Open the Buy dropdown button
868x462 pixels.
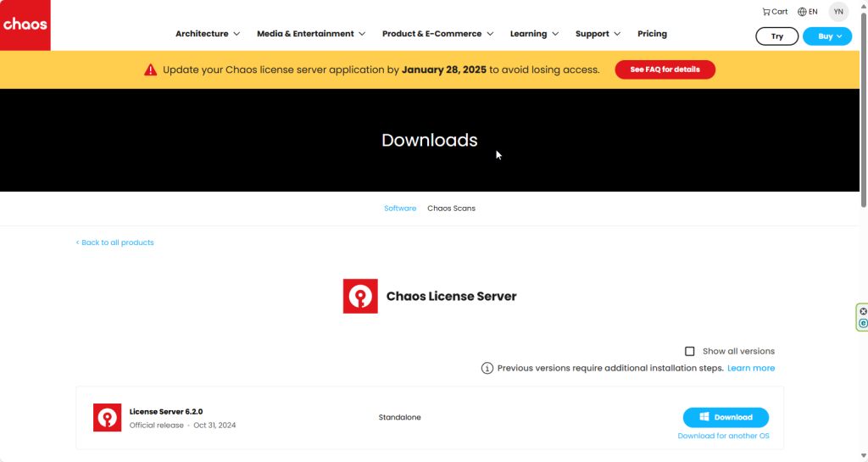(x=827, y=36)
